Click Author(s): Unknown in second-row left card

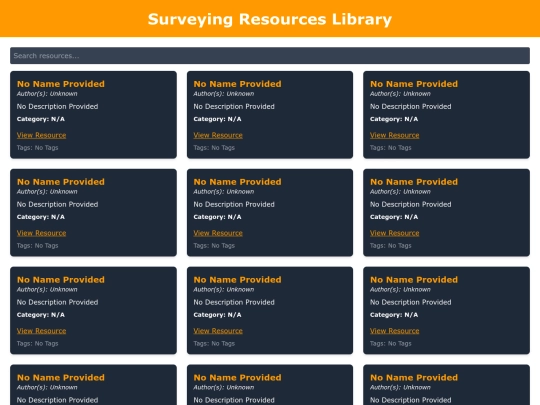pyautogui.click(x=47, y=191)
